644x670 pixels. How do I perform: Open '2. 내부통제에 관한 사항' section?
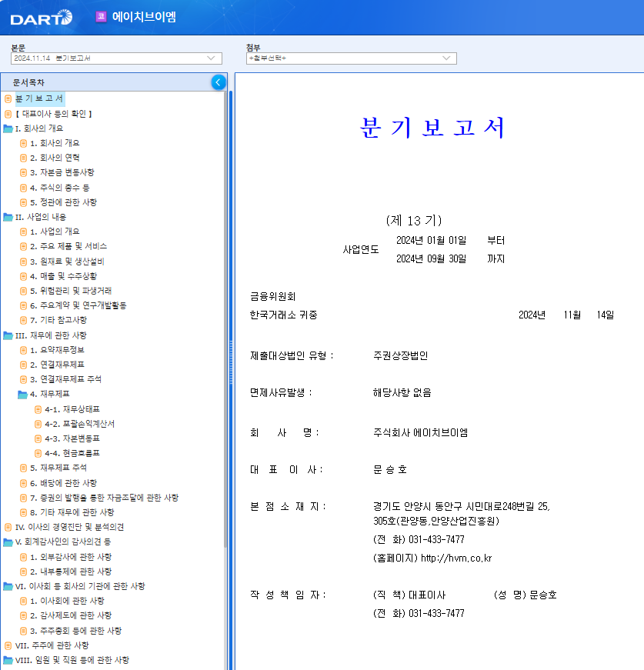click(x=71, y=572)
